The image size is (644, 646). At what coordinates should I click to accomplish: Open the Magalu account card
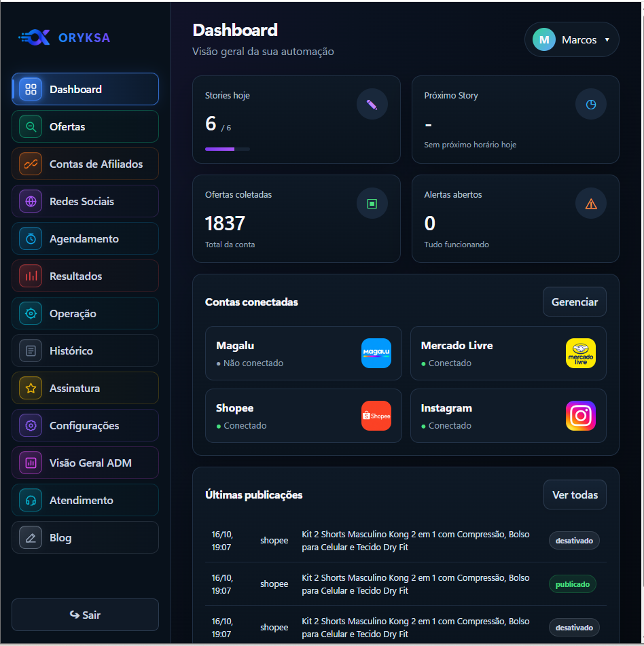tap(303, 353)
